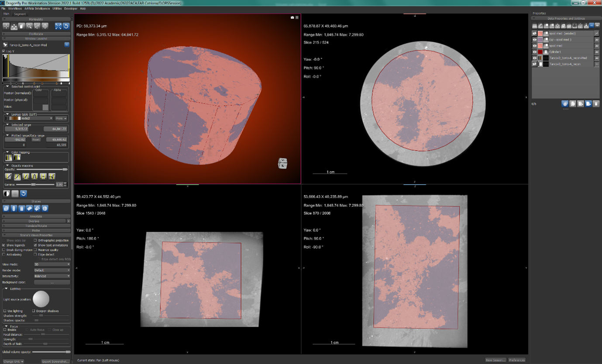Select the All filter button in Data Properties toolbar

tap(592, 25)
